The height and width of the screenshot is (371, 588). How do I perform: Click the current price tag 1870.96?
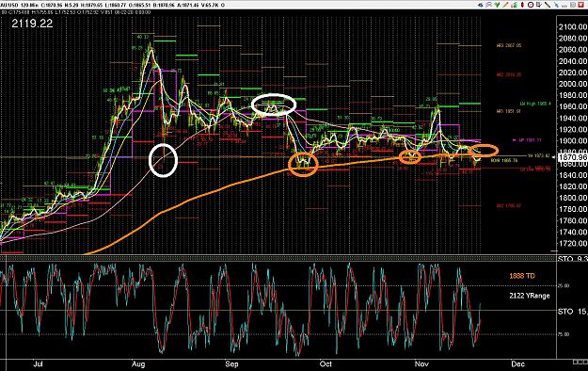tap(572, 157)
